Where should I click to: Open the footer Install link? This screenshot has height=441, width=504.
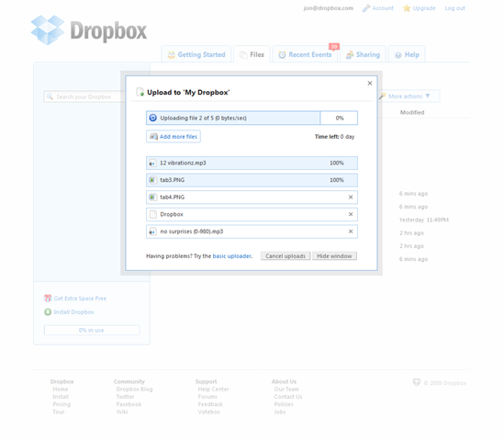(x=61, y=397)
